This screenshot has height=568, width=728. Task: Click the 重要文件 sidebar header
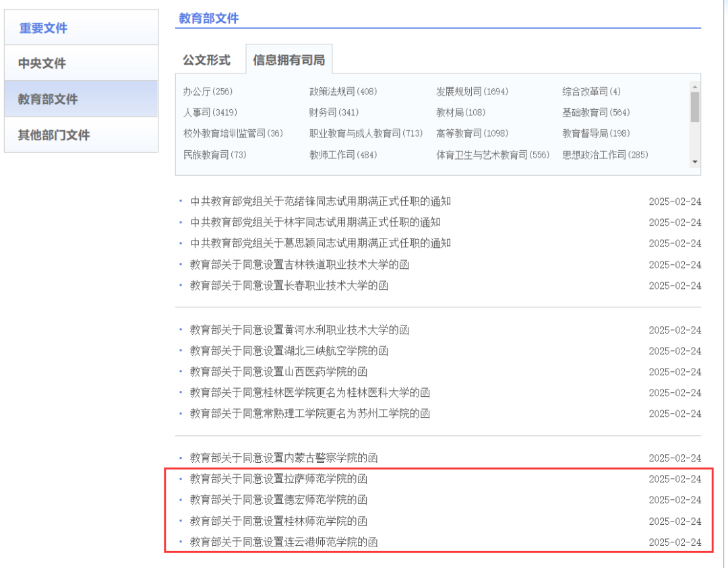(43, 28)
